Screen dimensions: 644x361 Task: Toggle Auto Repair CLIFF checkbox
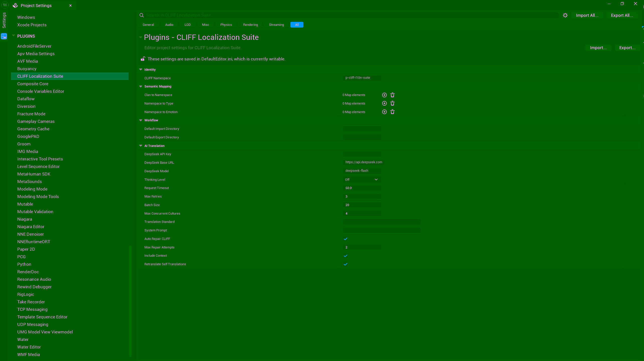(346, 239)
